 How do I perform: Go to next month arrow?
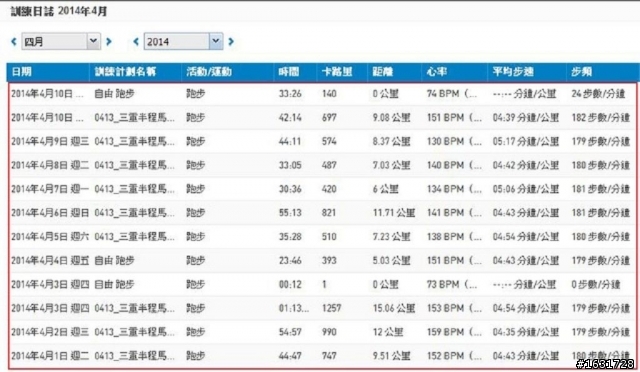(x=109, y=41)
